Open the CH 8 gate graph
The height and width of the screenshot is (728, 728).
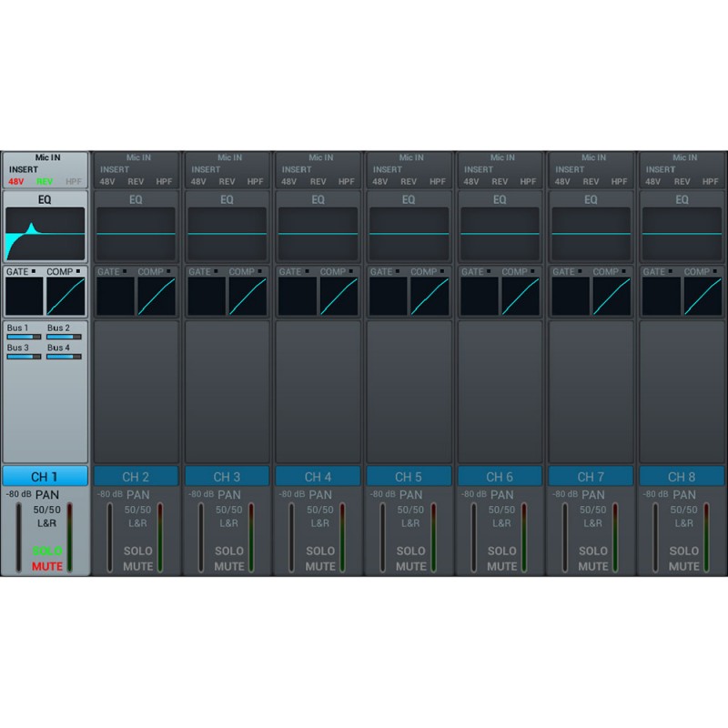[662, 297]
